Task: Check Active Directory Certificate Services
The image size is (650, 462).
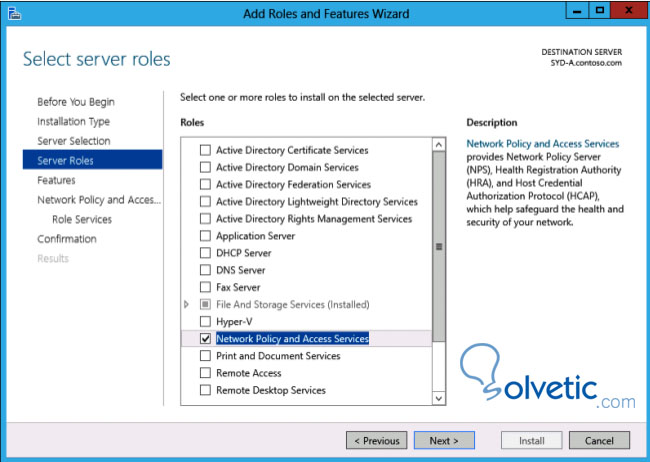Action: 205,150
